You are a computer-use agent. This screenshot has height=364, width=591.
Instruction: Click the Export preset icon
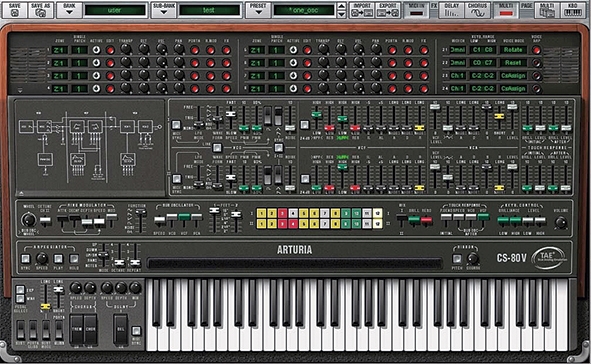(387, 10)
